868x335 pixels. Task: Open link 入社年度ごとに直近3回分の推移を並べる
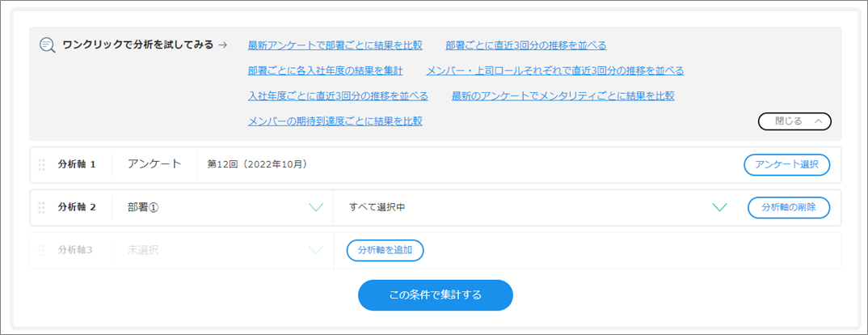coord(339,96)
